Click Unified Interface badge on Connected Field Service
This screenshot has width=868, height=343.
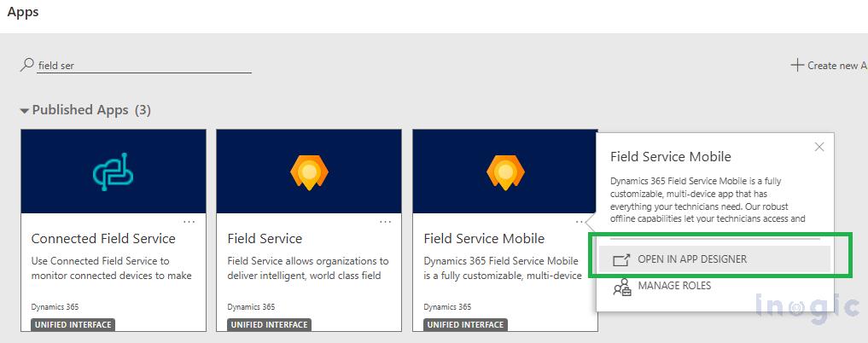(73, 325)
